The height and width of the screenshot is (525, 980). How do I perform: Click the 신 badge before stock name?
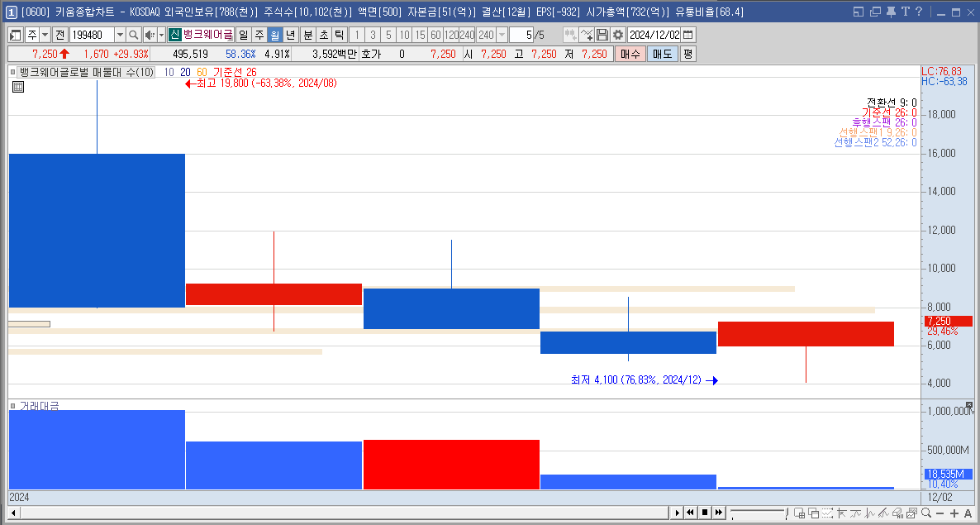(175, 35)
